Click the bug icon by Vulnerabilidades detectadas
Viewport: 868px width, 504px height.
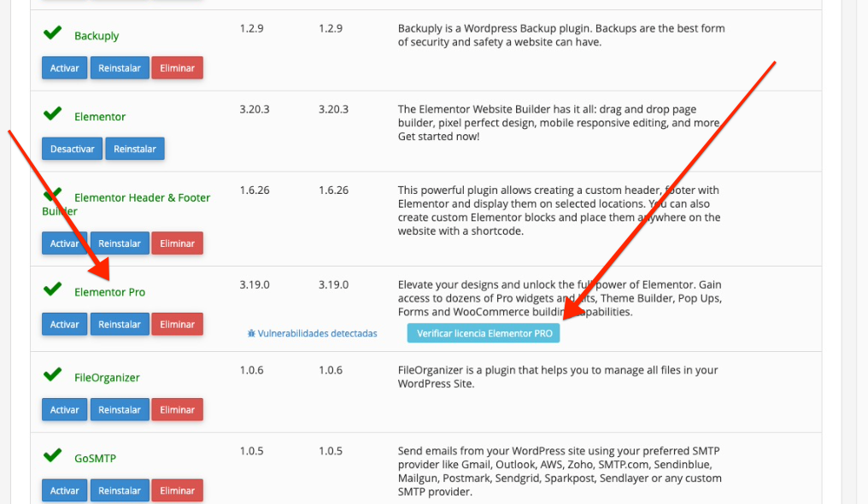pos(251,333)
